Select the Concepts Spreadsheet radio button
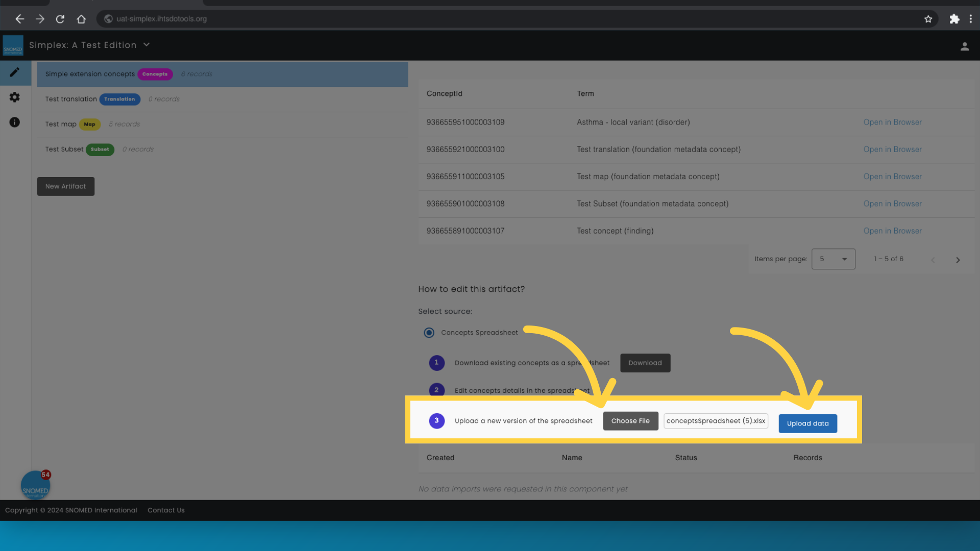Screen dimensions: 980x551 429,332
